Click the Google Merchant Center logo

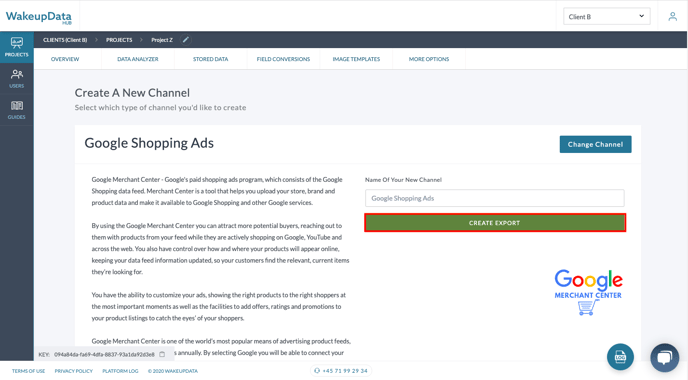click(x=588, y=292)
